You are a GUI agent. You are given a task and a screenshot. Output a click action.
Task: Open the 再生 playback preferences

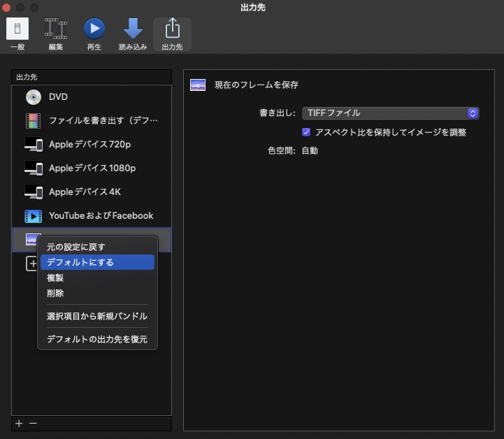tap(94, 34)
